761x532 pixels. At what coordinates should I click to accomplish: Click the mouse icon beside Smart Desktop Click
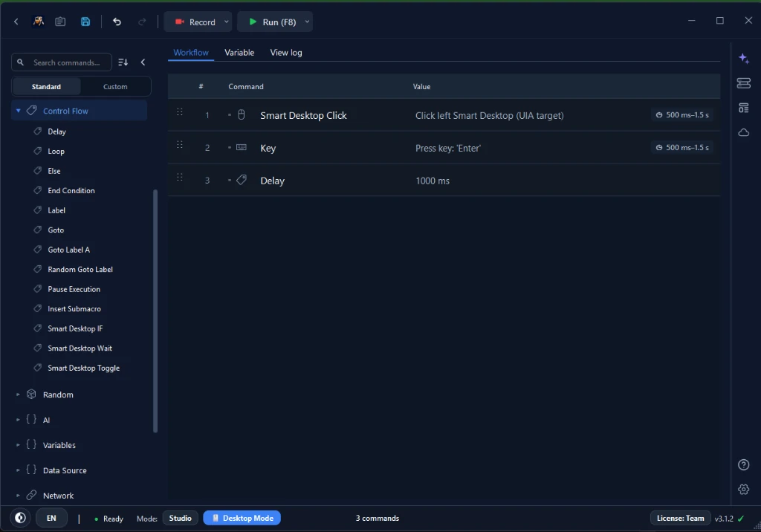[242, 114]
